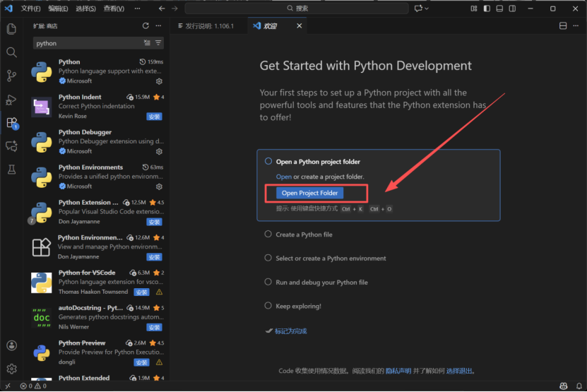
Task: Open the Search view in activity bar
Action: point(11,52)
